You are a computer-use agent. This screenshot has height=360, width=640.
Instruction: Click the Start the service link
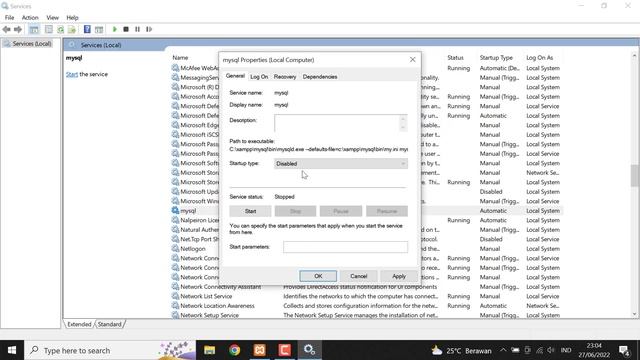(72, 74)
